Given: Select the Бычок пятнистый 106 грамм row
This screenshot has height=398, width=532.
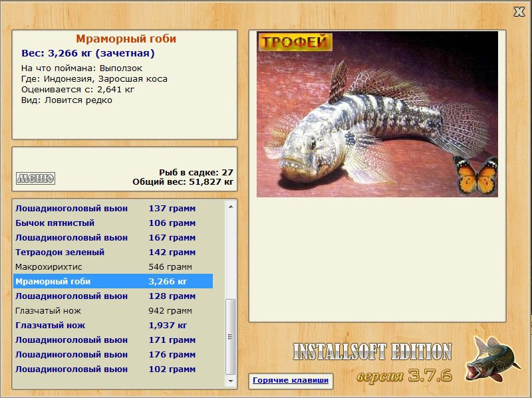Looking at the screenshot, I should (113, 223).
